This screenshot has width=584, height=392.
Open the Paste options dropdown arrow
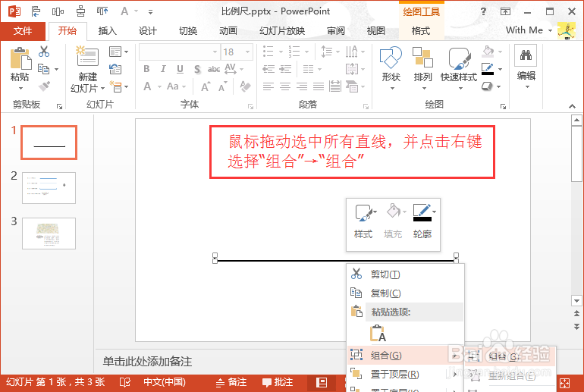point(20,89)
